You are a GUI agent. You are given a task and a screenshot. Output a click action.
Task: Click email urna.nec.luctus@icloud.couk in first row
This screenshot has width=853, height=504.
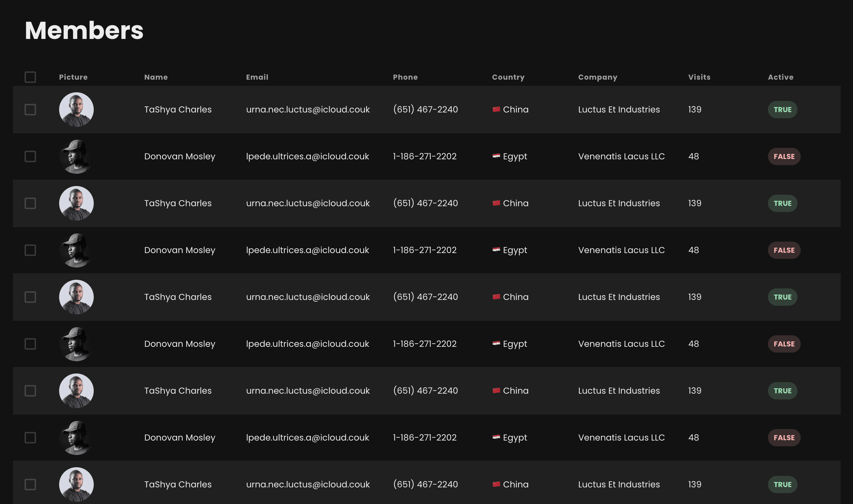(x=308, y=110)
